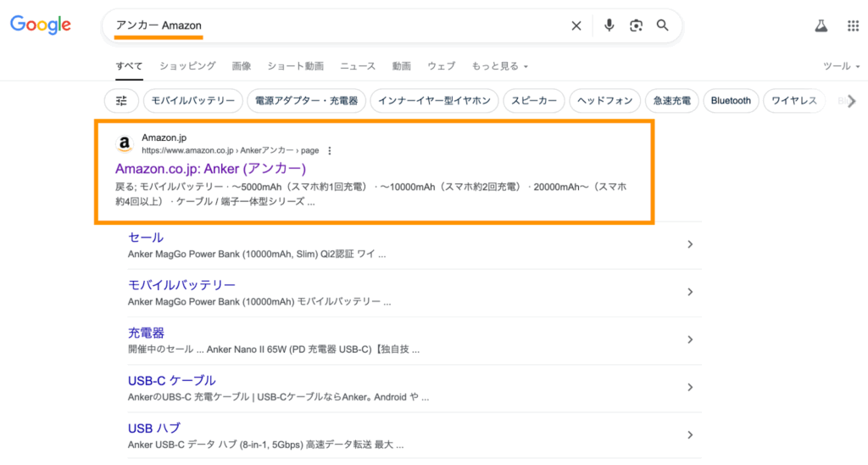Click the Anker USB-C データ ハブ description
The image size is (868, 465).
pos(265,445)
